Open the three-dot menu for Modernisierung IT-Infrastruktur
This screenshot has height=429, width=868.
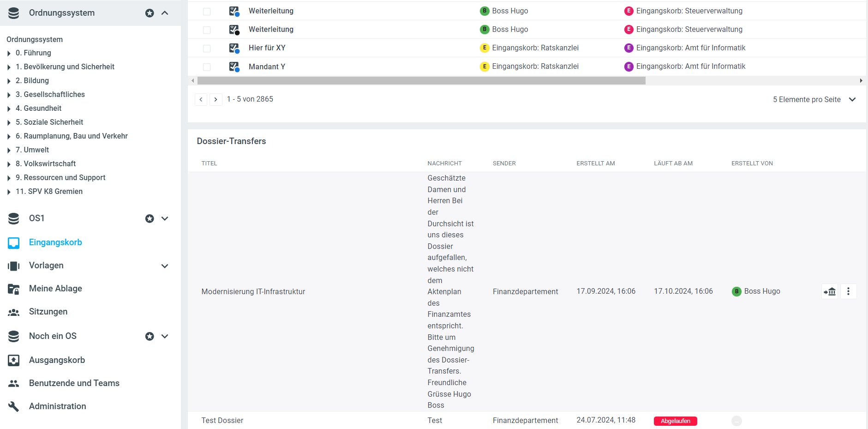848,291
